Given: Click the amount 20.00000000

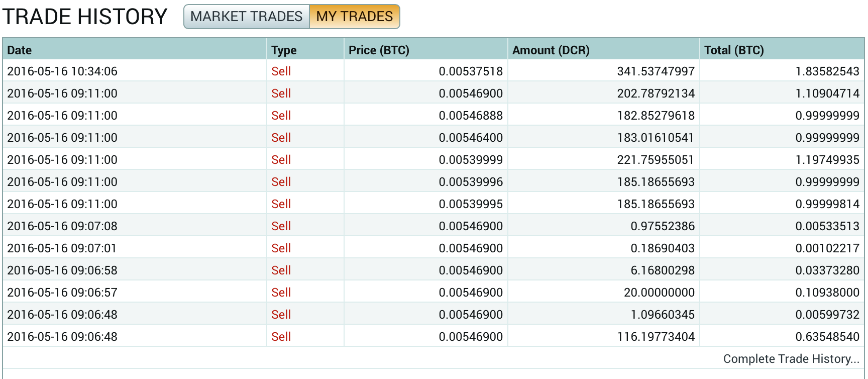Looking at the screenshot, I should (x=659, y=293).
